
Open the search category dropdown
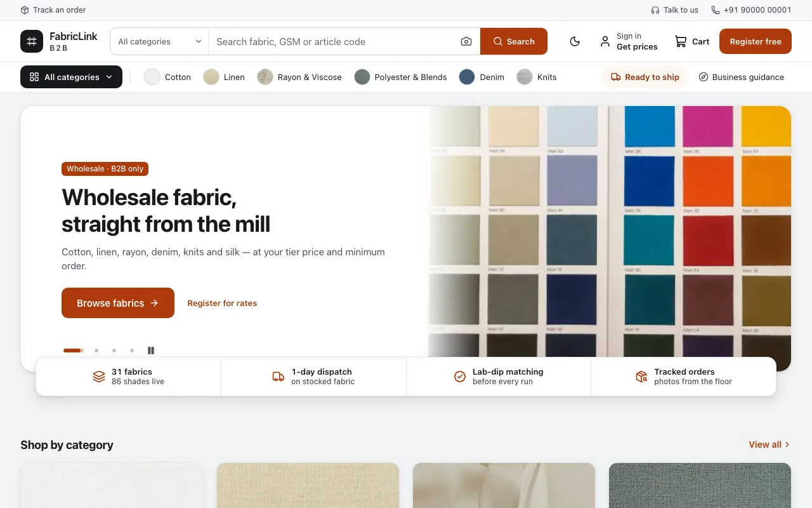pyautogui.click(x=159, y=41)
